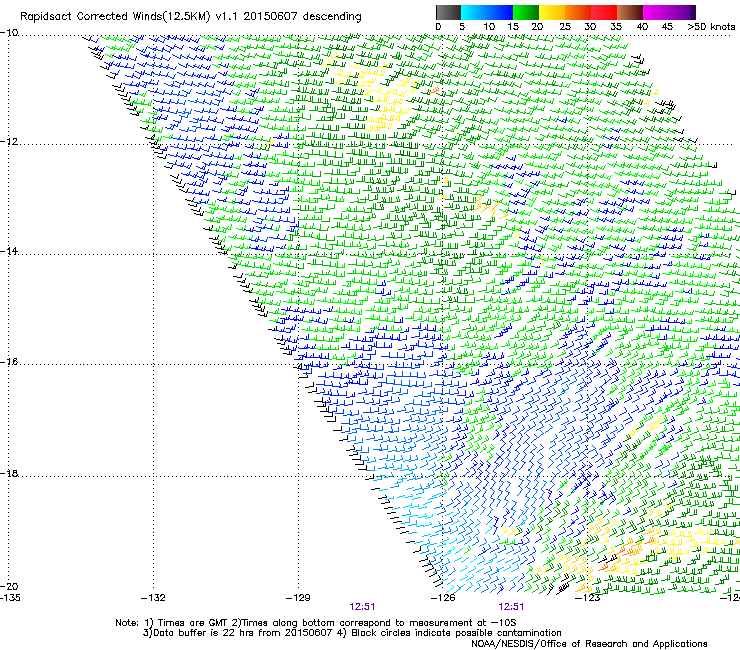This screenshot has width=740, height=650.
Task: Click the legend tick label '5'
Action: (x=462, y=27)
